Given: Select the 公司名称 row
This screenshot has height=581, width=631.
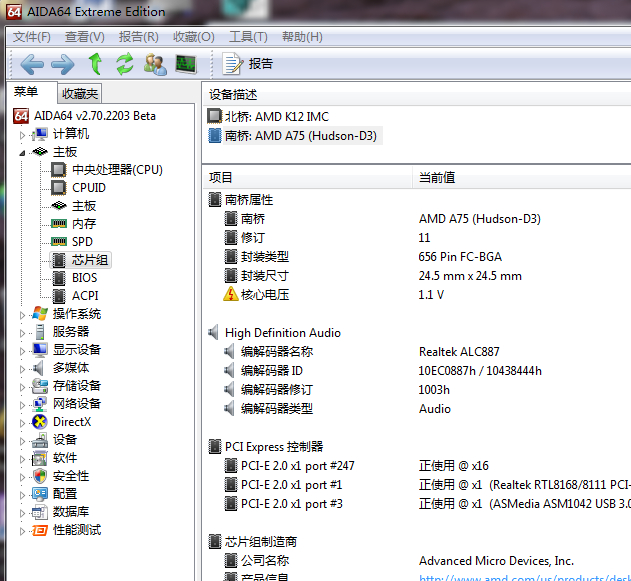Looking at the screenshot, I should coord(417,560).
